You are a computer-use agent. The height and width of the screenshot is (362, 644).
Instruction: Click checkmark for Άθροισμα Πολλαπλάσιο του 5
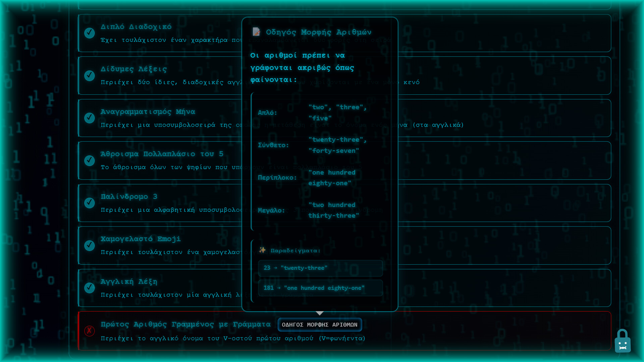89,160
